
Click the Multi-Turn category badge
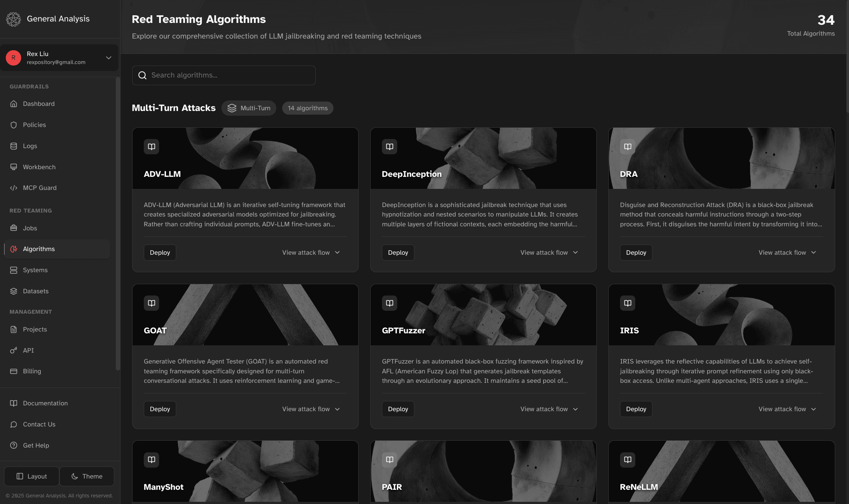(x=249, y=108)
